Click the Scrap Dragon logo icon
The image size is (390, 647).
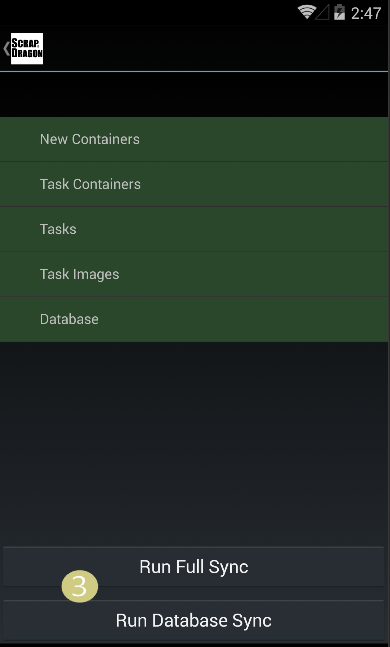tap(27, 49)
